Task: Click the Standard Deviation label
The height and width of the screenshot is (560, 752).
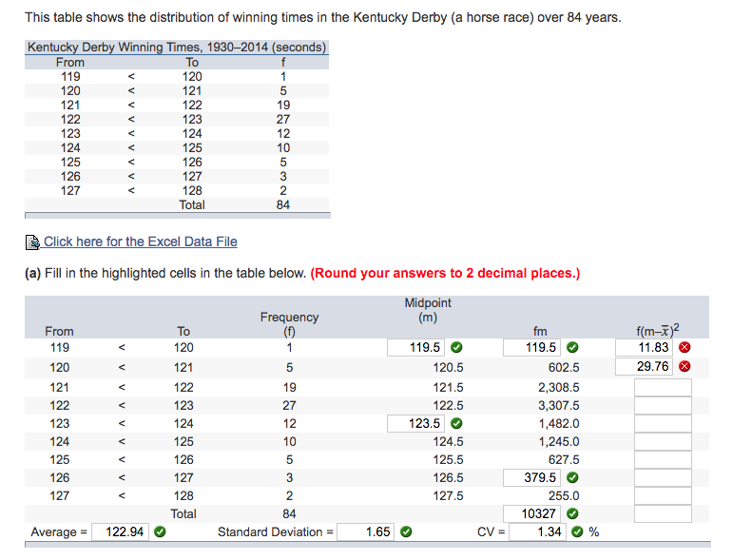Action: 276,532
